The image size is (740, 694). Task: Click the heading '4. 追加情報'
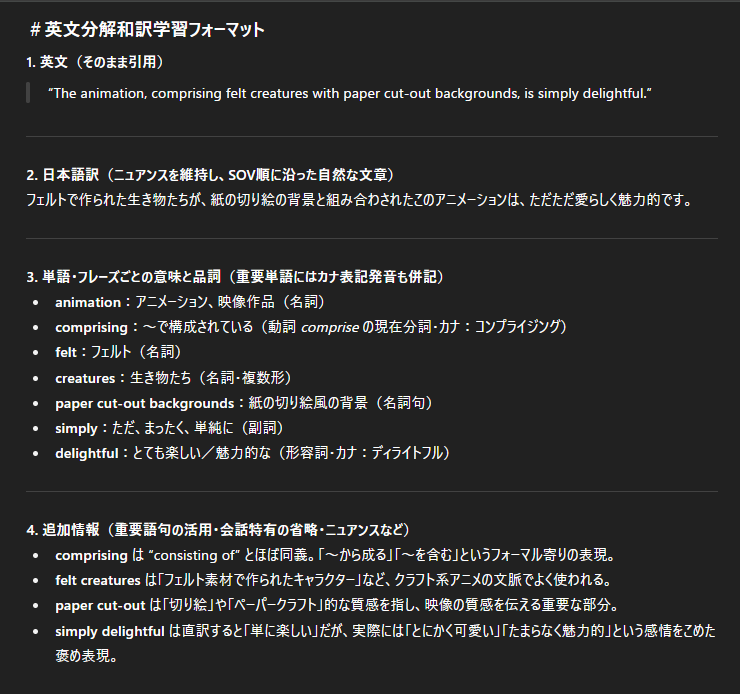(217, 529)
